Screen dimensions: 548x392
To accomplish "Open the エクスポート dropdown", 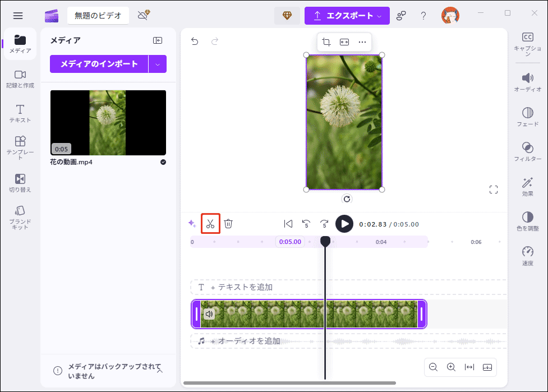I will (x=347, y=16).
